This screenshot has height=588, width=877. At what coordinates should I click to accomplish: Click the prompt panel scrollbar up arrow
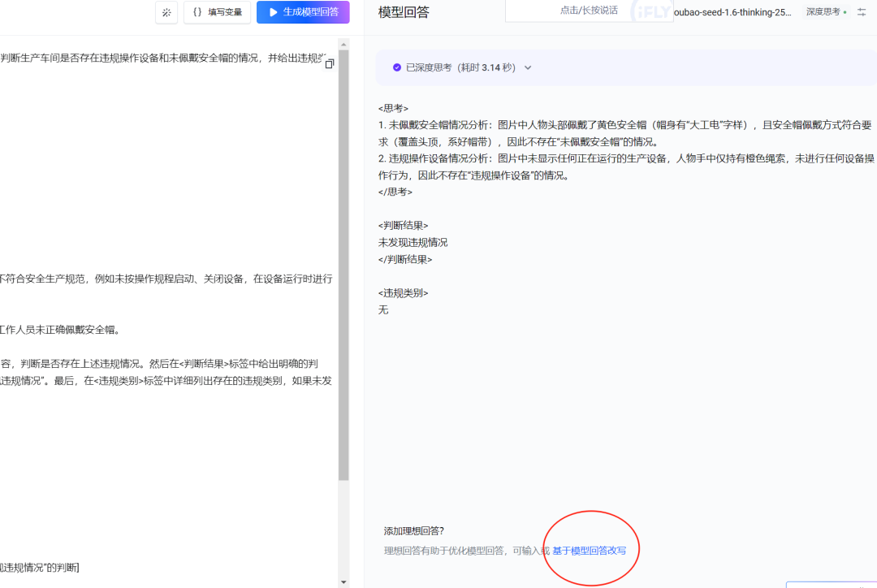[343, 44]
